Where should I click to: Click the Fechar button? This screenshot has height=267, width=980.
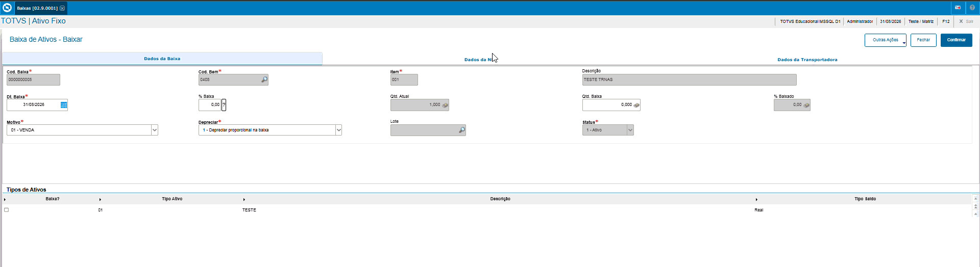coord(923,40)
